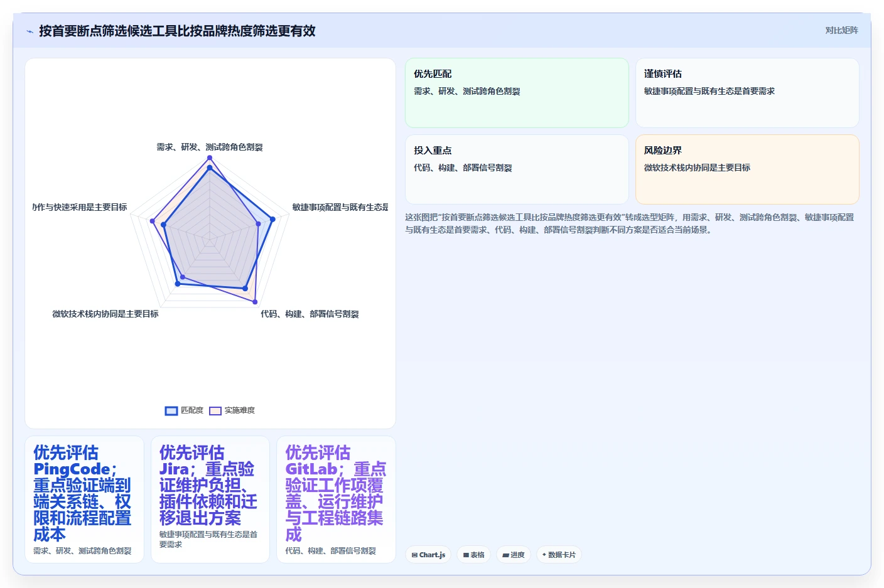Toggle the 匹配度 legend swatch
The height and width of the screenshot is (588, 884).
pyautogui.click(x=171, y=410)
